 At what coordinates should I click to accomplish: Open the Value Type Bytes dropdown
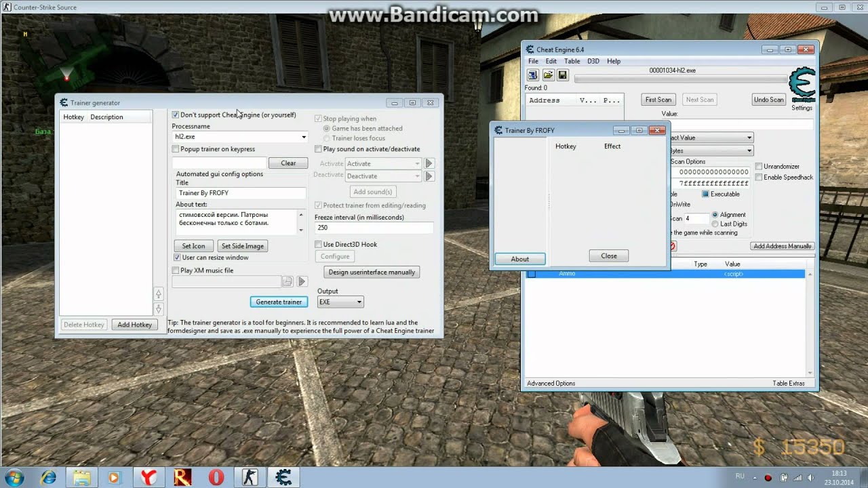749,150
